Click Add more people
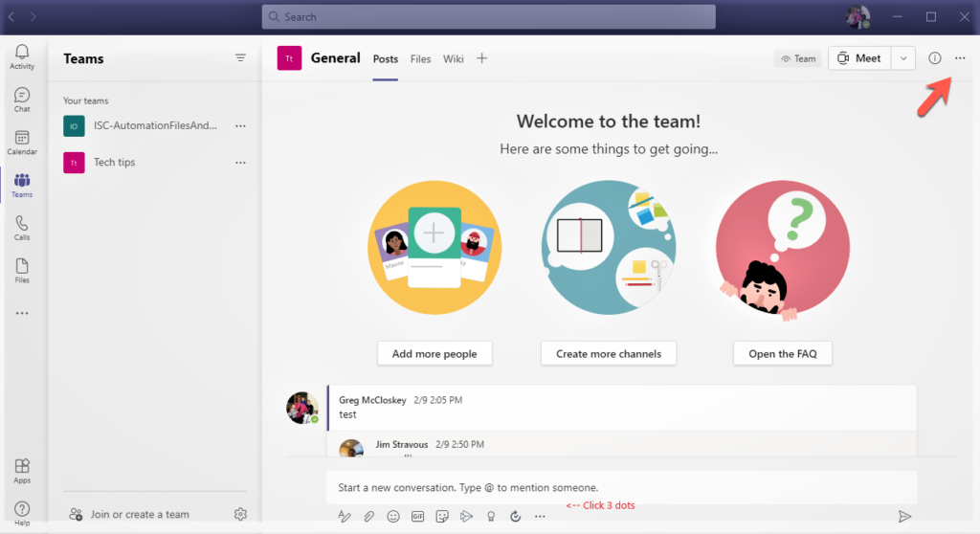Viewport: 980px width, 534px height. 434,354
